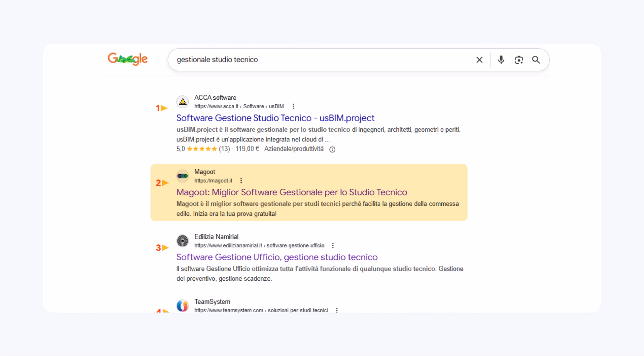644x356 pixels.
Task: Click the https://magoot.it URL
Action: coord(213,180)
